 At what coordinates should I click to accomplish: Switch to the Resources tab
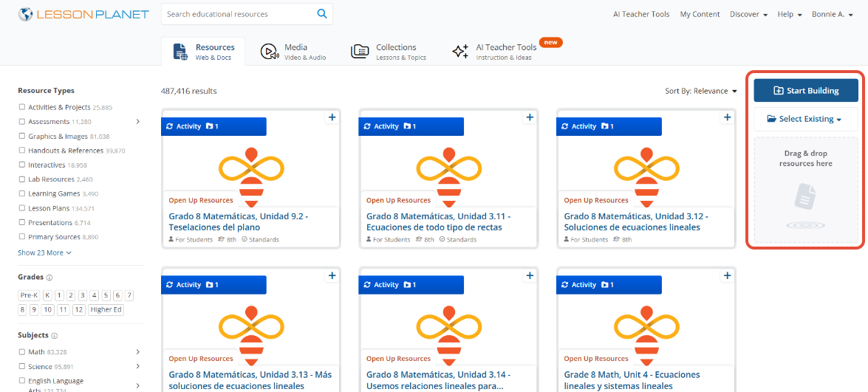(203, 52)
